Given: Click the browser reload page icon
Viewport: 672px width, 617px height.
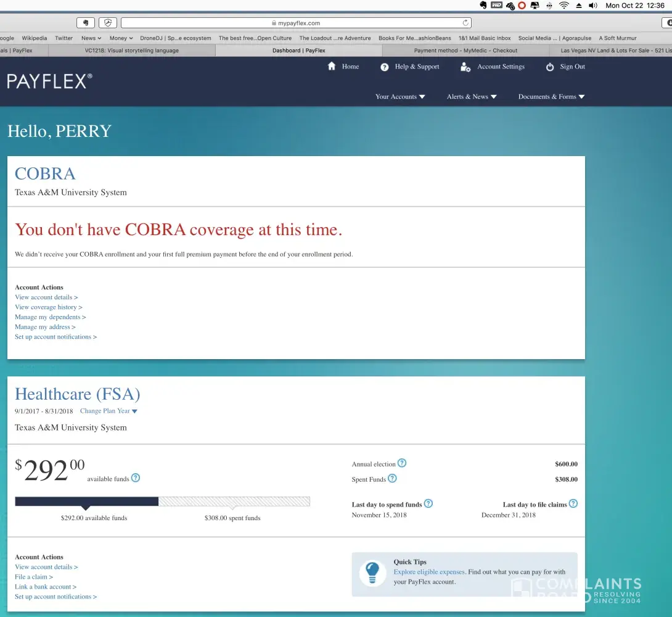Looking at the screenshot, I should [x=465, y=23].
